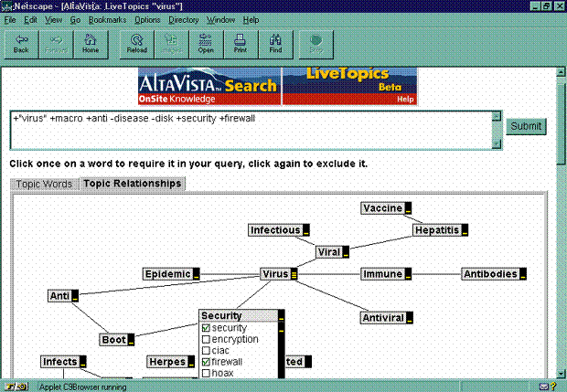Toggle the firewall checkbox
The image size is (567, 392).
click(x=206, y=362)
